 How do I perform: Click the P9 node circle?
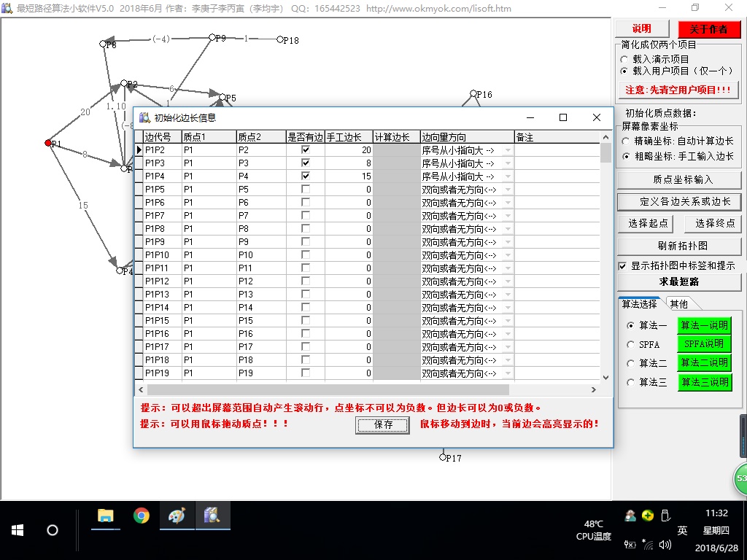212,37
